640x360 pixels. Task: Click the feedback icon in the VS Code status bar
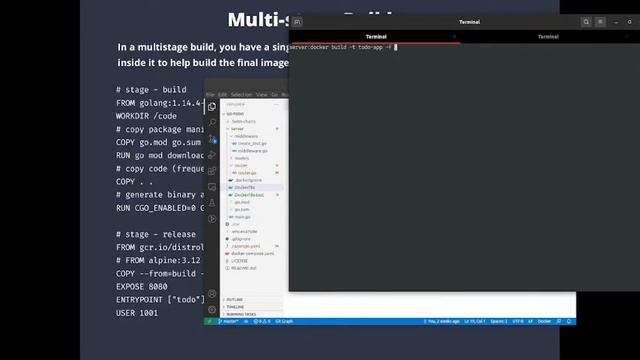tap(558, 322)
